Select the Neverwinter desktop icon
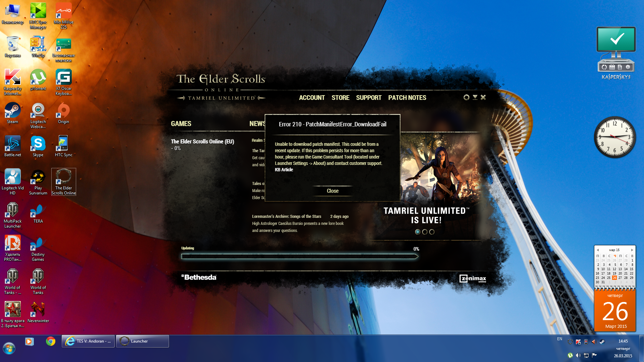This screenshot has width=644, height=362. tap(38, 312)
